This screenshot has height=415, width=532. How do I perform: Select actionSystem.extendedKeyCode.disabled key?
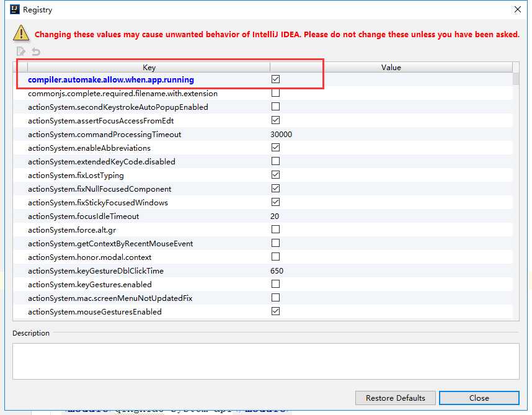coord(102,161)
